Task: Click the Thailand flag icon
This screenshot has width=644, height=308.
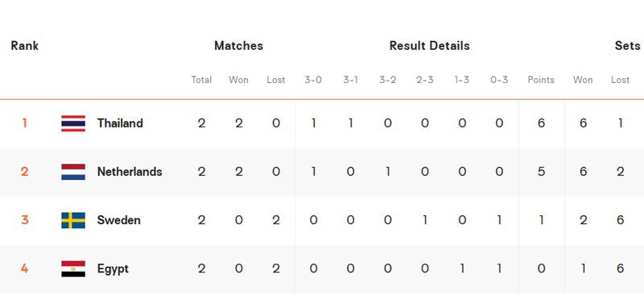Action: pos(73,123)
